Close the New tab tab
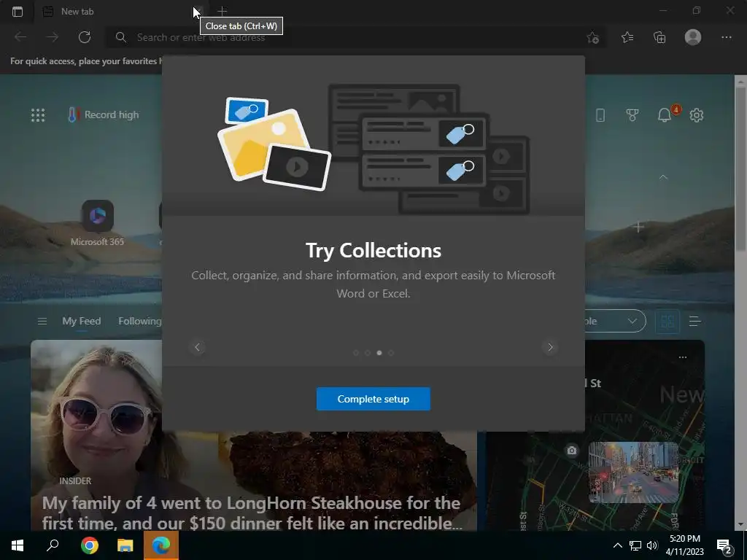 pos(199,11)
